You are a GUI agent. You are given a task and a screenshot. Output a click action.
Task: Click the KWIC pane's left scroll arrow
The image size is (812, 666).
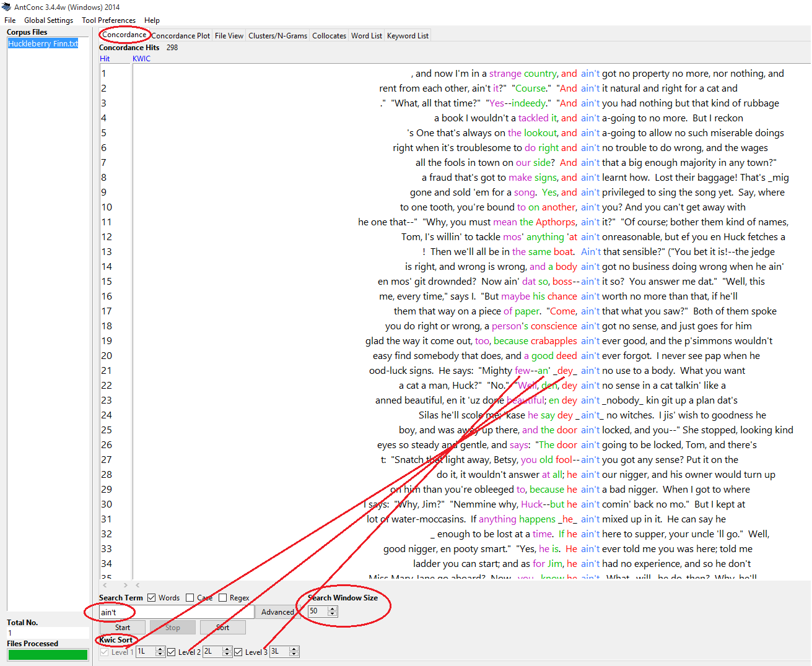(138, 585)
